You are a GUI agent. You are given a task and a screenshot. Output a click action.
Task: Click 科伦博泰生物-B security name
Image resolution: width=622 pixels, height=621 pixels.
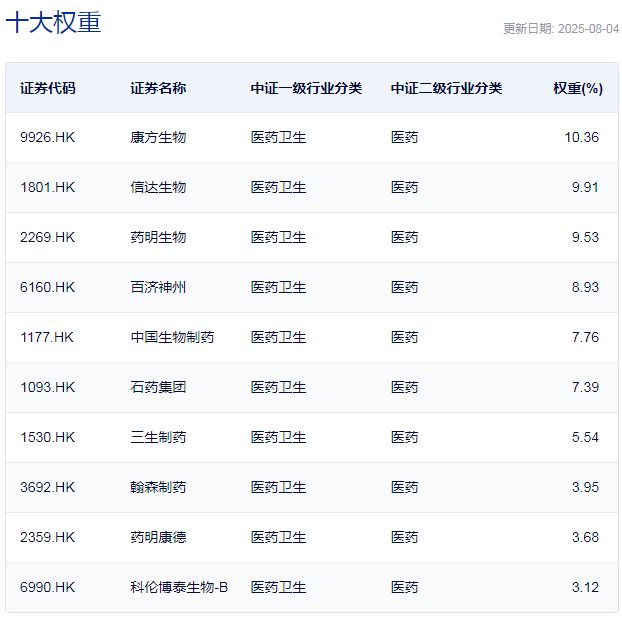click(x=179, y=587)
